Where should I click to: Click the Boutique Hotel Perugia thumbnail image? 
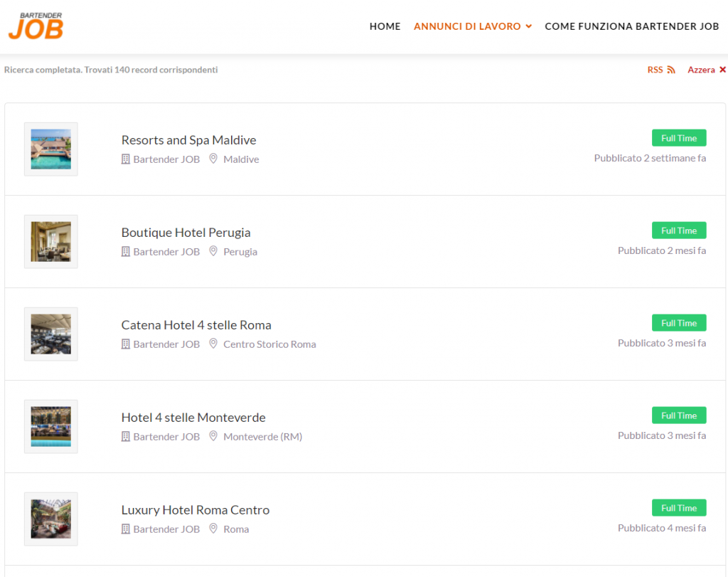pyautogui.click(x=51, y=242)
